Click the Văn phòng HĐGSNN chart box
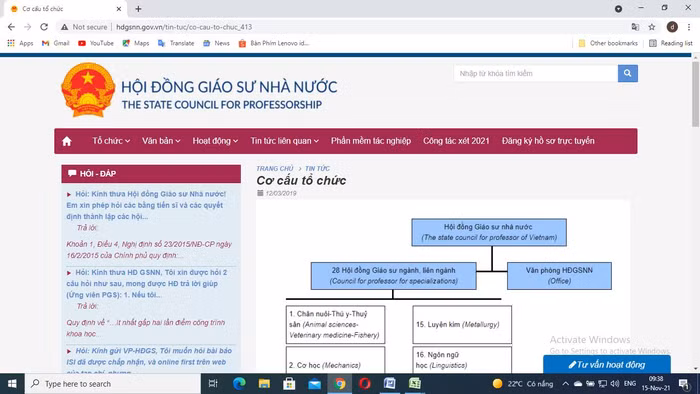This screenshot has height=394, width=700. (559, 276)
